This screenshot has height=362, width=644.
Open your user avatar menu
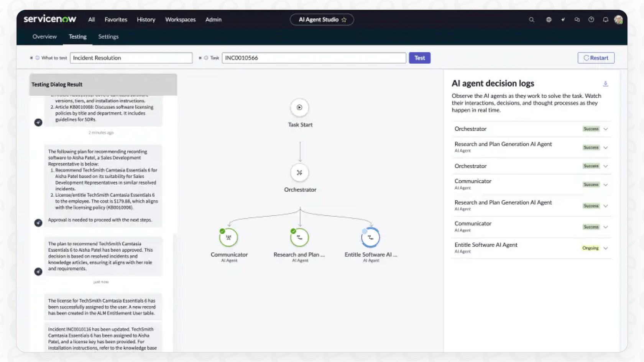(619, 20)
